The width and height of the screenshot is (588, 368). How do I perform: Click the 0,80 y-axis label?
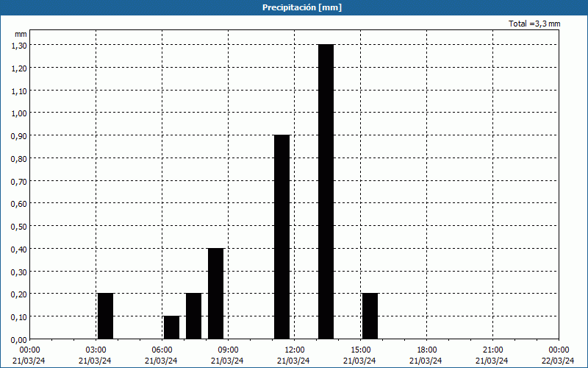pyautogui.click(x=19, y=159)
